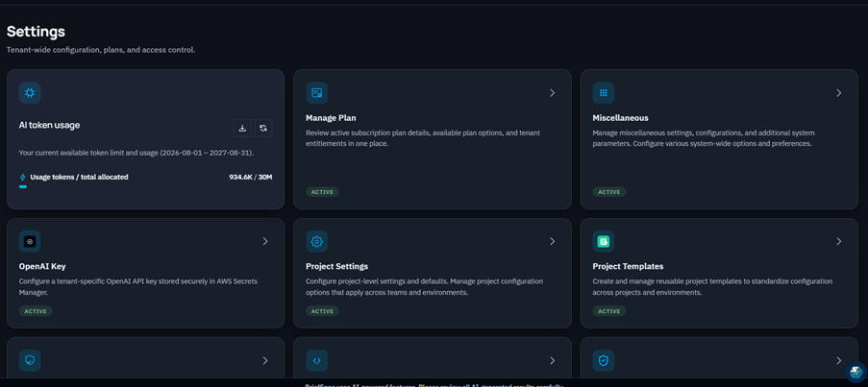Open Project Templates via its chevron arrow
Viewport: 868px width, 387px height.
(x=838, y=242)
